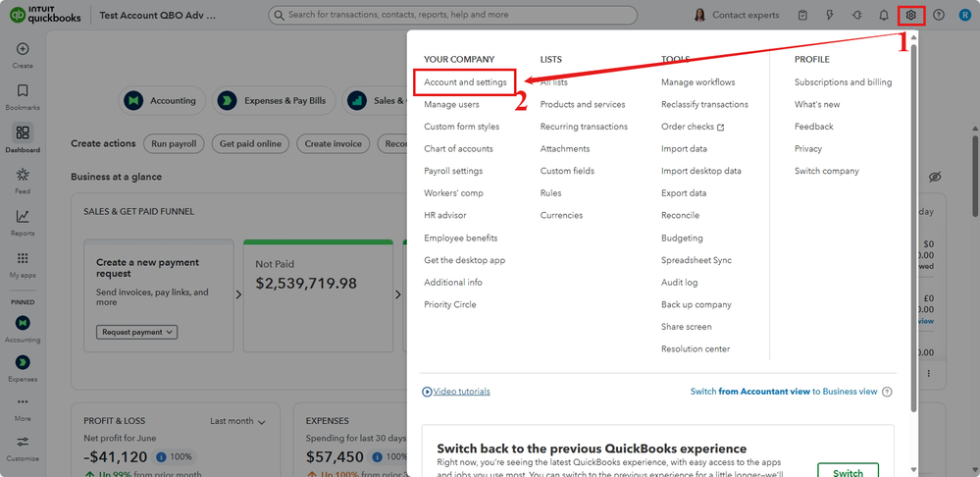
Task: Click the play icon beside Video tutorials
Action: [427, 392]
